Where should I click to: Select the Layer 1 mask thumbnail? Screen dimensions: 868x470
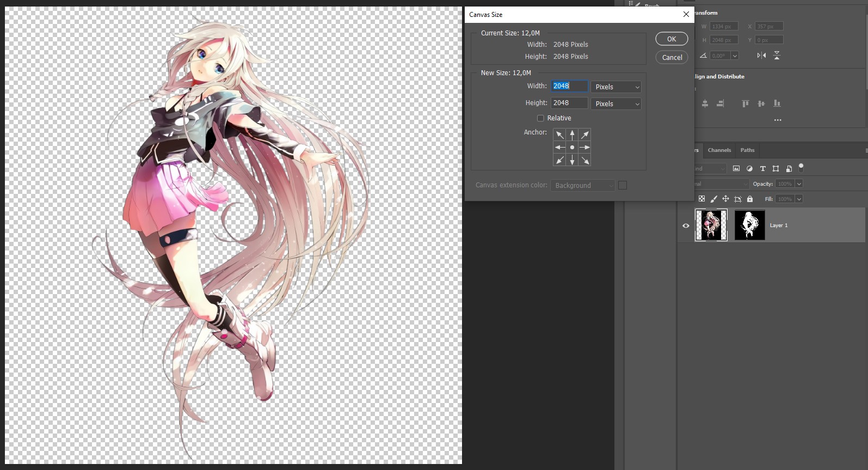tap(749, 225)
